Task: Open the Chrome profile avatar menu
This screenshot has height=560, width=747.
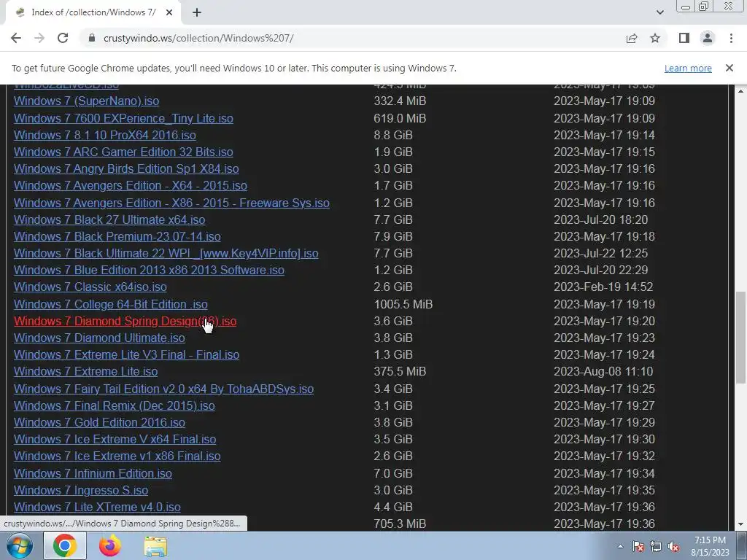Action: (x=708, y=38)
